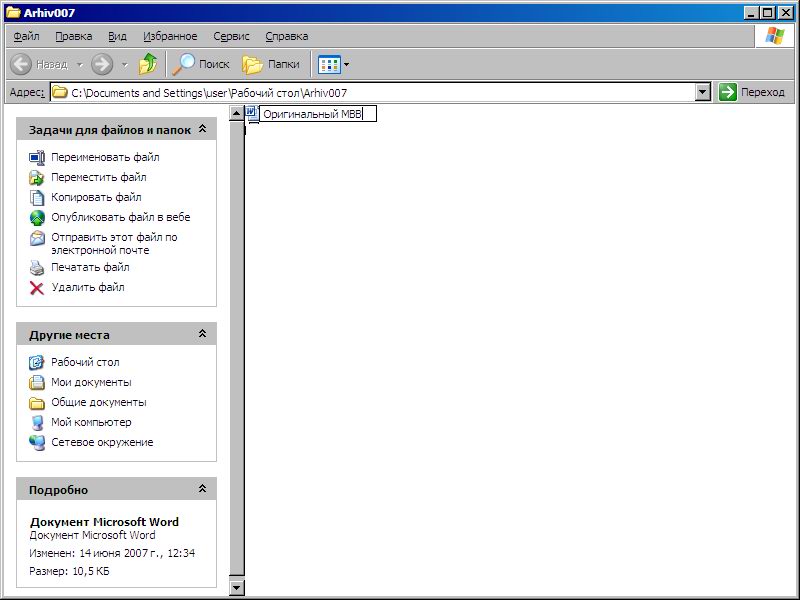800x600 pixels.
Task: Click Опубликовать файл в вебе link
Action: [x=121, y=217]
